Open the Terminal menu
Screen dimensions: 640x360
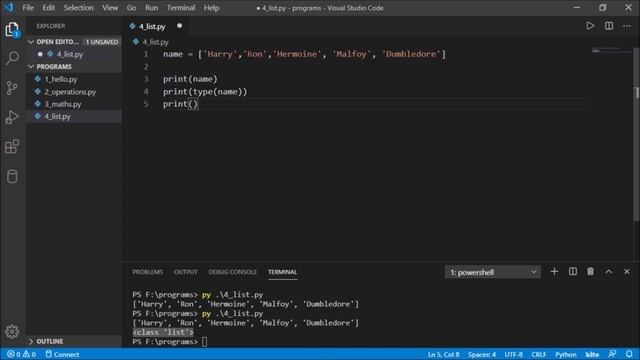click(x=181, y=8)
